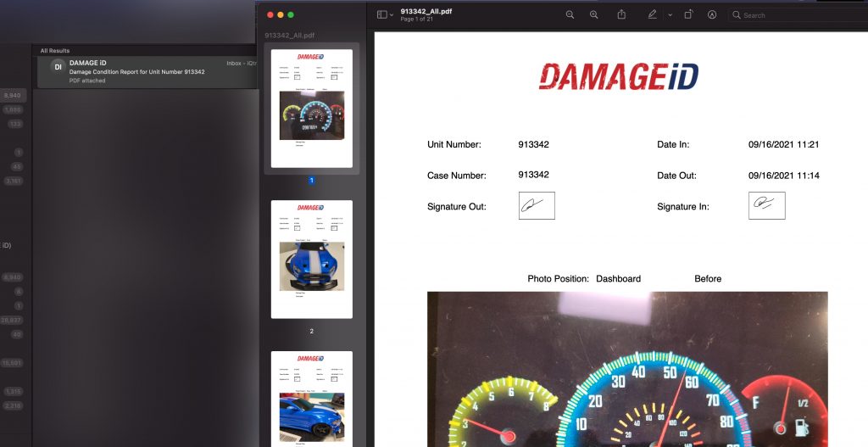The height and width of the screenshot is (447, 868).
Task: Click page number 2 under thumbnail
Action: pyautogui.click(x=311, y=332)
